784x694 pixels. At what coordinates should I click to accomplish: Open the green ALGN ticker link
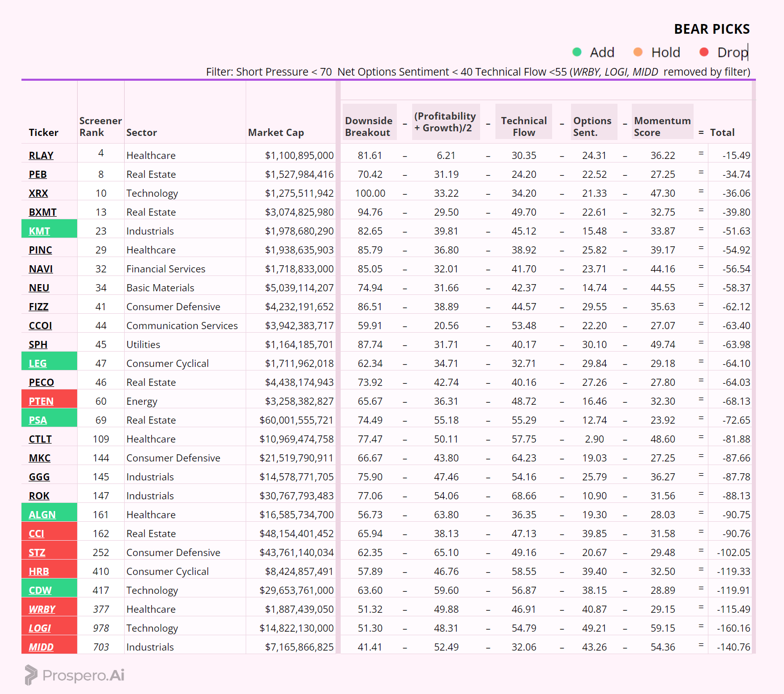[42, 515]
